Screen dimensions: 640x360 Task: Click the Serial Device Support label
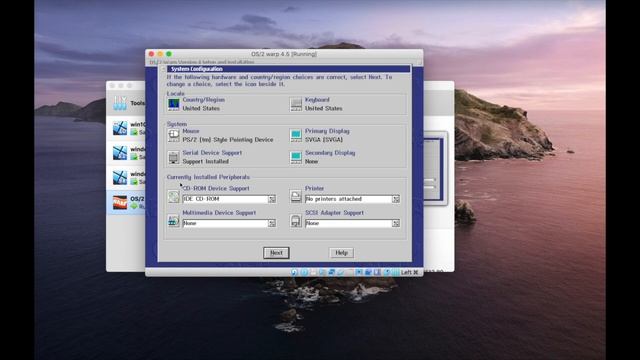pyautogui.click(x=212, y=153)
